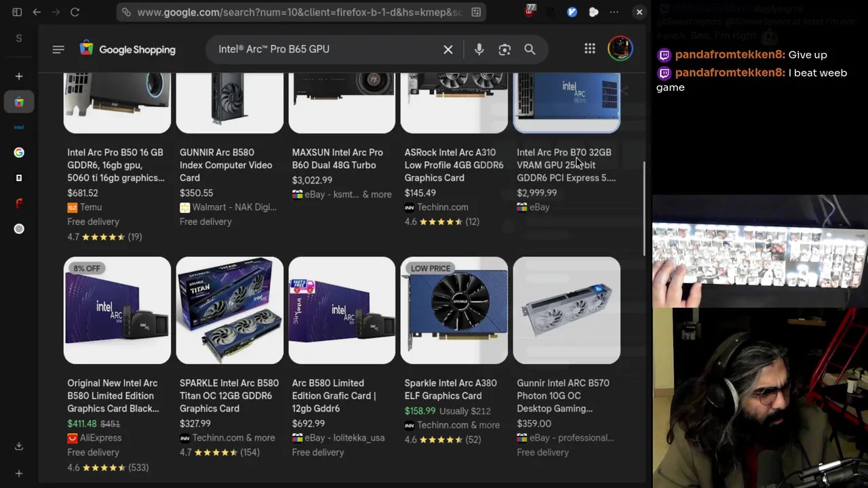Click the 8% OFF product image
Screen dimensions: 868x488
(x=117, y=310)
